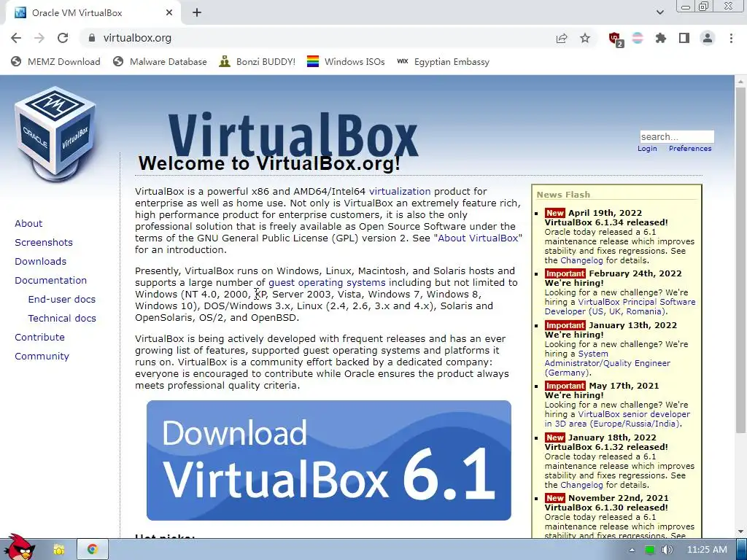Open the striped round extension icon

[x=638, y=38]
